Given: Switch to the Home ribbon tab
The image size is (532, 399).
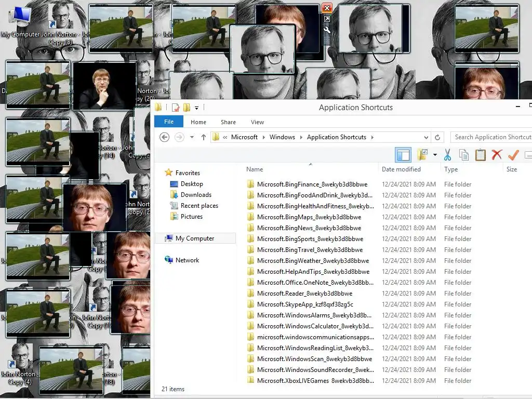Looking at the screenshot, I should click(198, 122).
